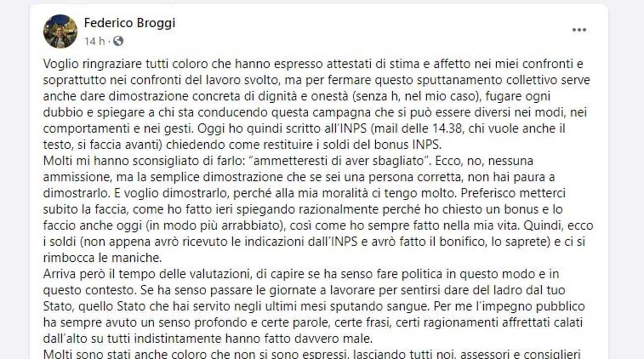Open the Federico Broggi profile name link

[x=129, y=23]
